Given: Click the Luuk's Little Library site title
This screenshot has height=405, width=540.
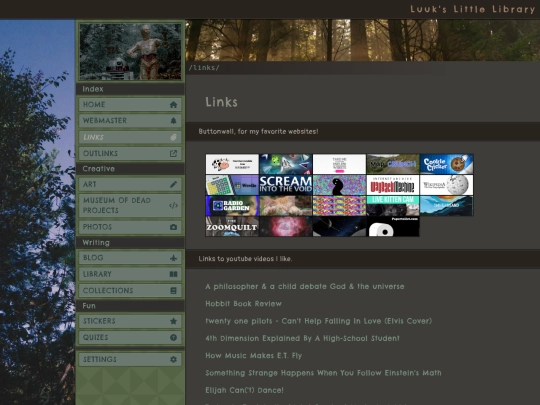Looking at the screenshot, I should coord(472,9).
